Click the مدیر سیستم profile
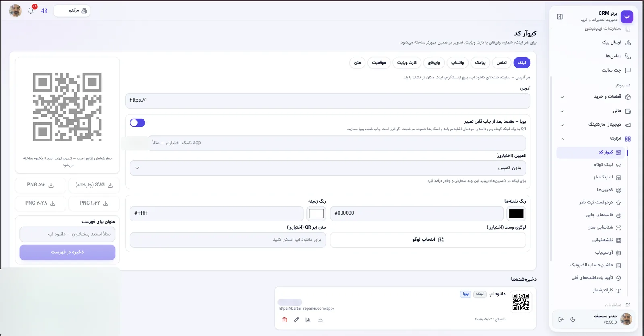The width and height of the screenshot is (644, 336). click(x=612, y=319)
